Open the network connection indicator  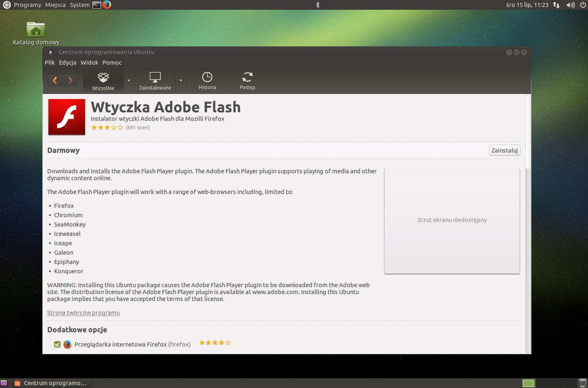pos(556,5)
